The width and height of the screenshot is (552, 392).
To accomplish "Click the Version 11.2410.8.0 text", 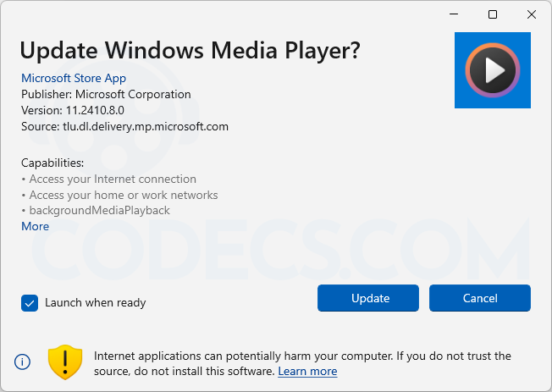I will point(73,110).
